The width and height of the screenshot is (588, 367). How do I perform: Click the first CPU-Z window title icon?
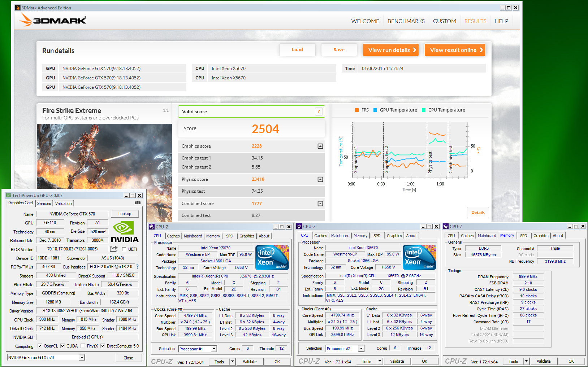[x=152, y=227]
